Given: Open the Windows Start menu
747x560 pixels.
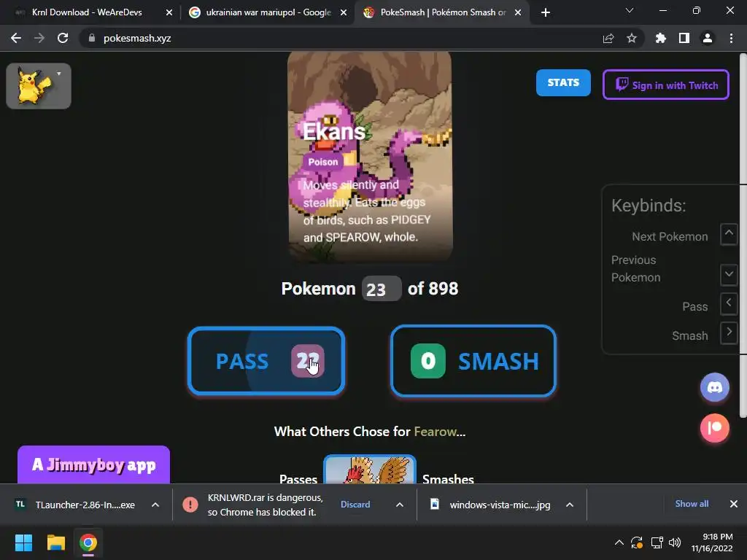Looking at the screenshot, I should 24,542.
